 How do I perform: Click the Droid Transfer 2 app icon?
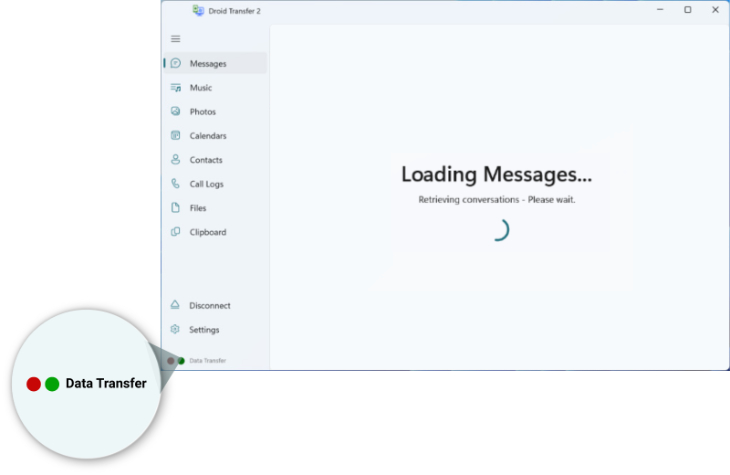[x=198, y=10]
